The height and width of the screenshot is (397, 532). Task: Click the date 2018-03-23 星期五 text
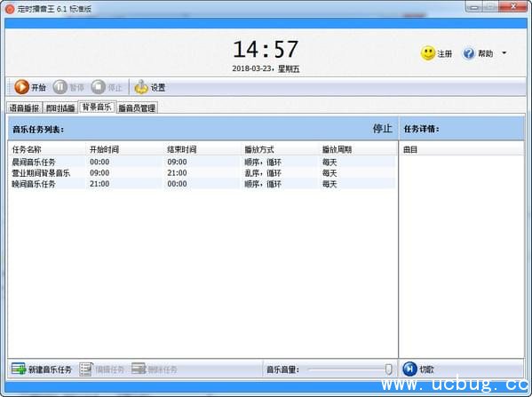pos(266,69)
